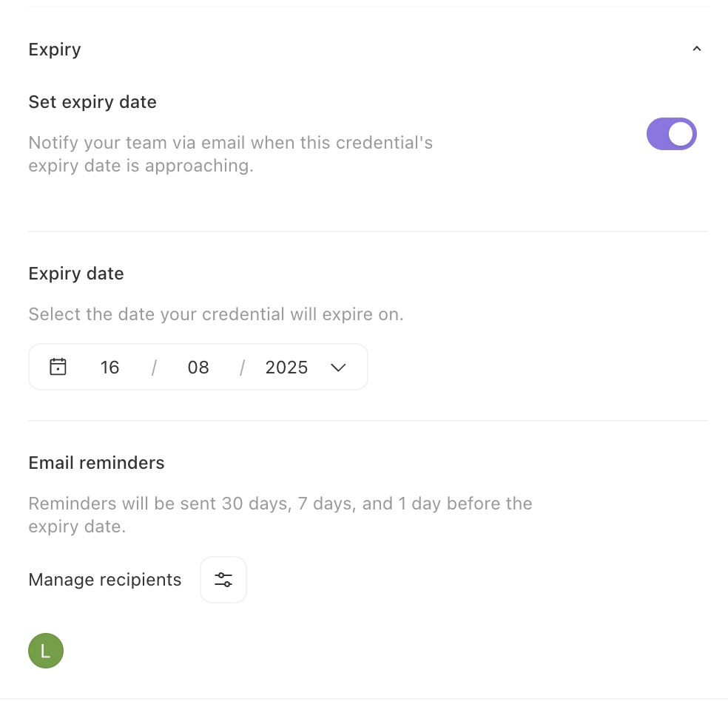728x701 pixels.
Task: Select the day value 16
Action: 109,368
